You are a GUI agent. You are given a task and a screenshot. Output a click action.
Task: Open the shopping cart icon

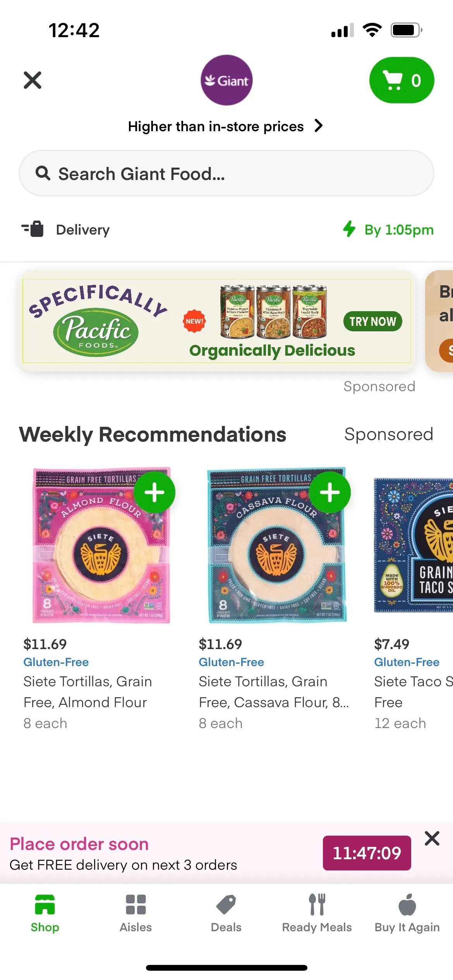click(402, 80)
